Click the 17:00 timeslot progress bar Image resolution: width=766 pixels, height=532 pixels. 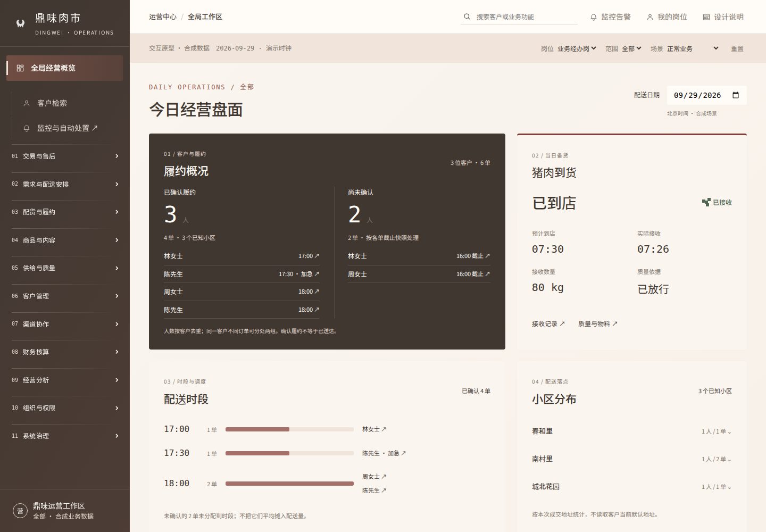289,429
